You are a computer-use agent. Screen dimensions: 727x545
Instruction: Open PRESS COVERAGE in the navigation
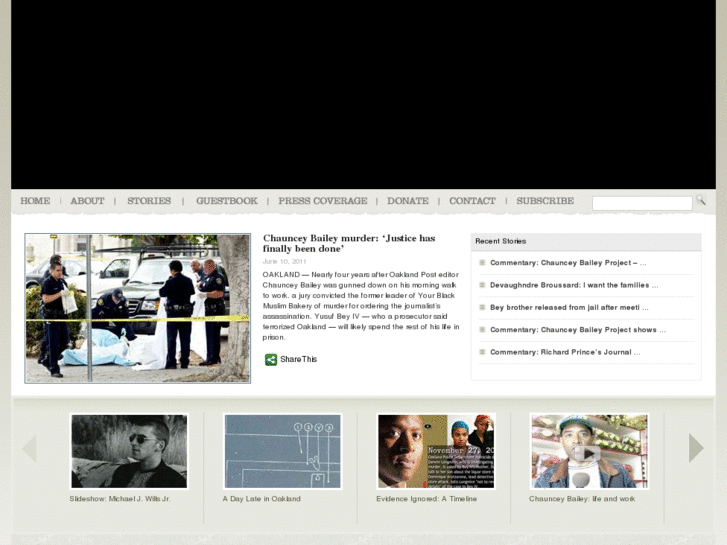point(323,201)
